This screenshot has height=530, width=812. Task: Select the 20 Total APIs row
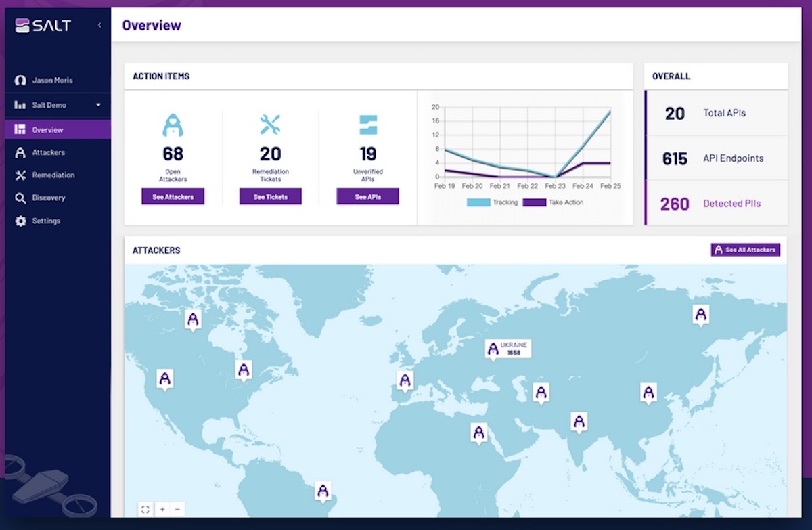coord(717,113)
